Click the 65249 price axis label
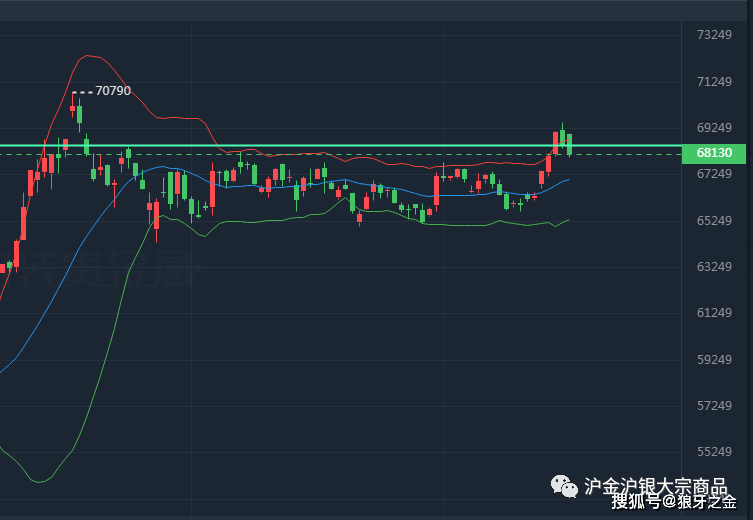 tap(714, 220)
